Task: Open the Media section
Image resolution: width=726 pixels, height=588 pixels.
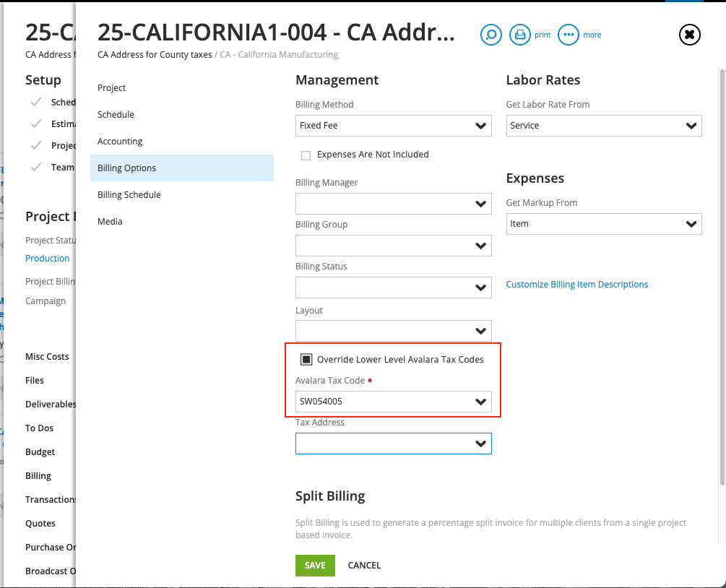Action: coord(182,221)
